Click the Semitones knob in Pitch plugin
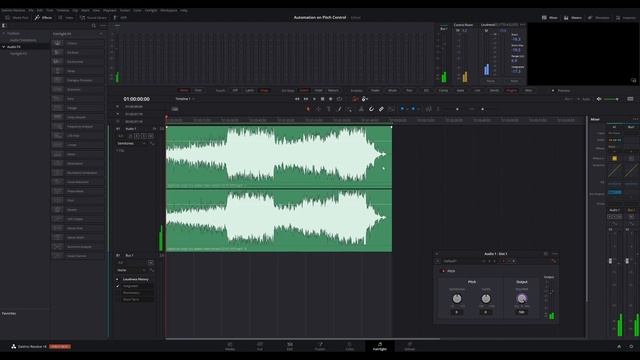 (x=457, y=298)
